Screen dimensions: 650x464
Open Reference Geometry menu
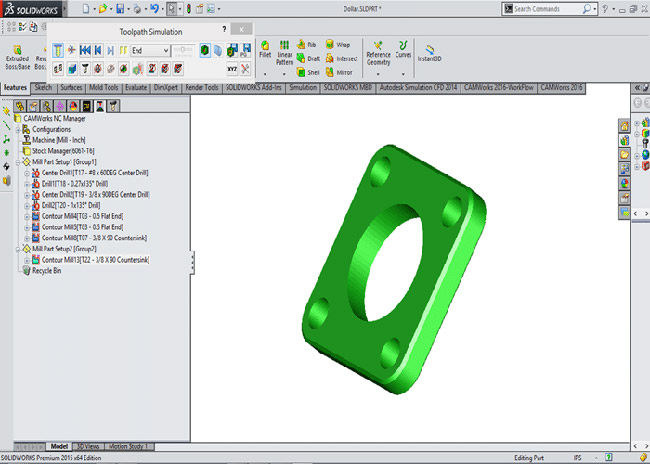(x=378, y=53)
